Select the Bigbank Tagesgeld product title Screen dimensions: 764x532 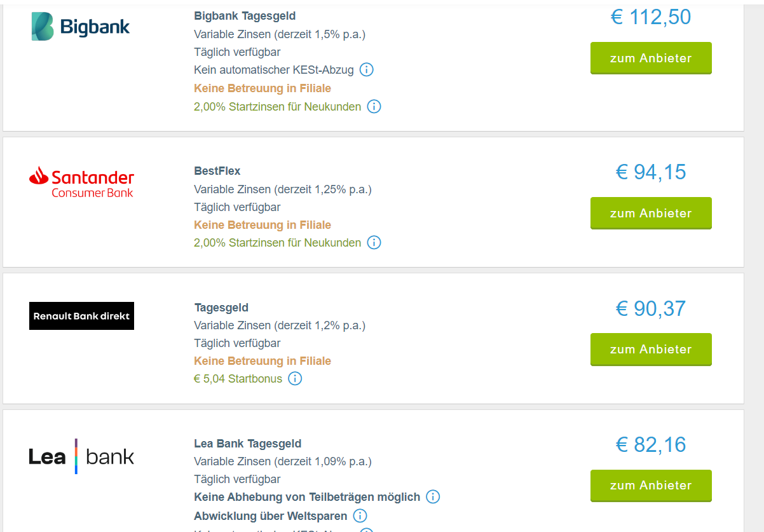pos(245,16)
